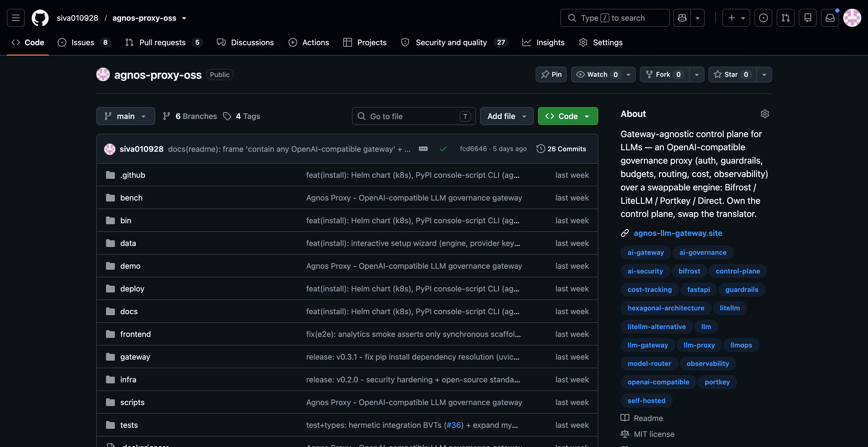Star the repository

coord(733,74)
